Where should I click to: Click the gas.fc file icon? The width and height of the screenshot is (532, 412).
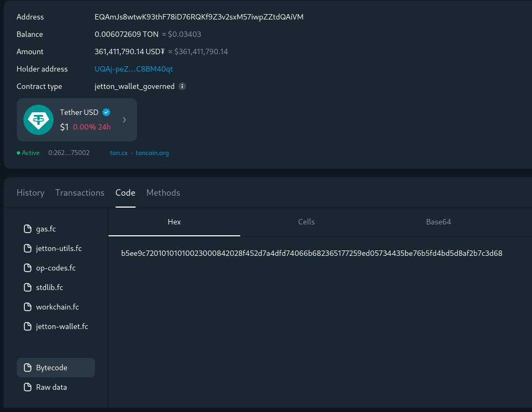pos(27,229)
